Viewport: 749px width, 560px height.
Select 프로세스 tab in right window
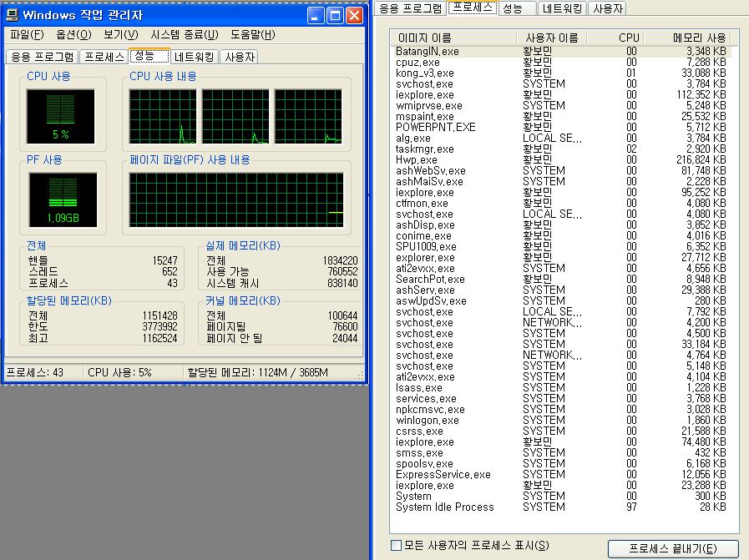(472, 8)
